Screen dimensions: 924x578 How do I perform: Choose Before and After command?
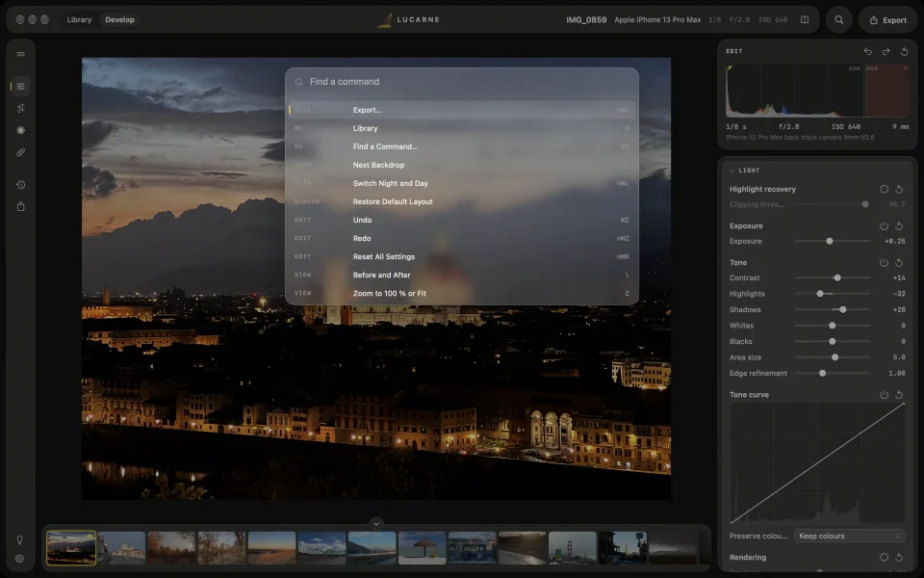[461, 275]
